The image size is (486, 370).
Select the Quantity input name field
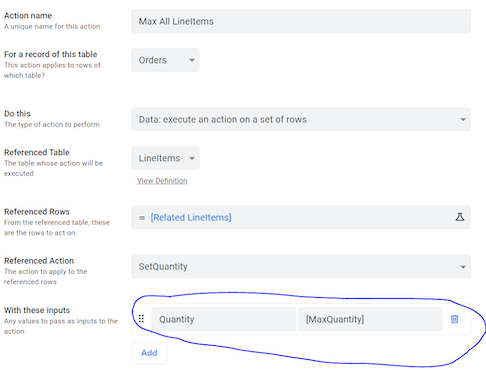click(x=224, y=319)
